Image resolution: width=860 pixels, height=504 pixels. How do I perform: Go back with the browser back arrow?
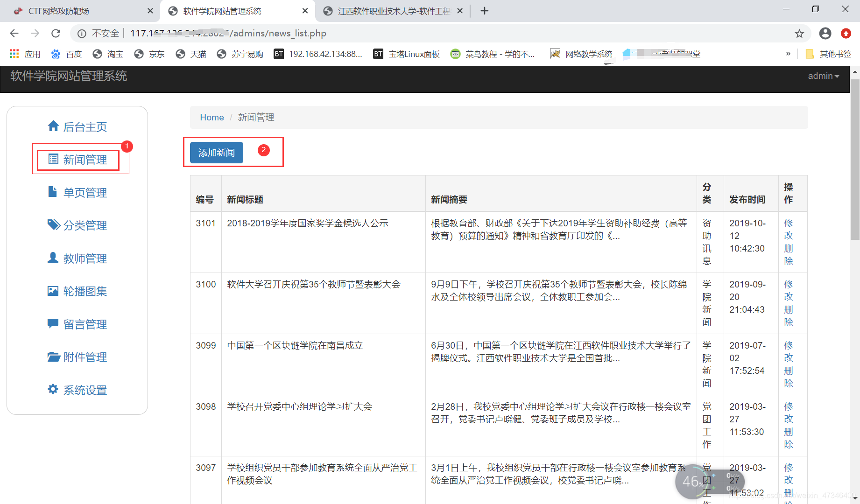pos(14,33)
